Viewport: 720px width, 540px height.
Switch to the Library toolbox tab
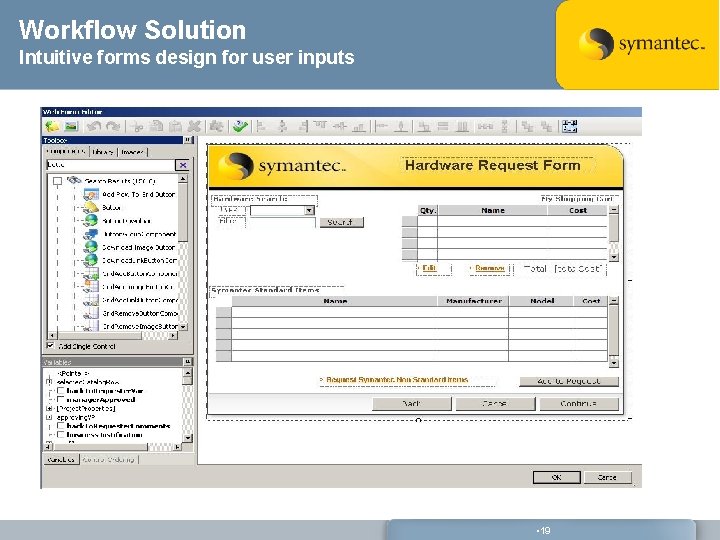pos(103,152)
